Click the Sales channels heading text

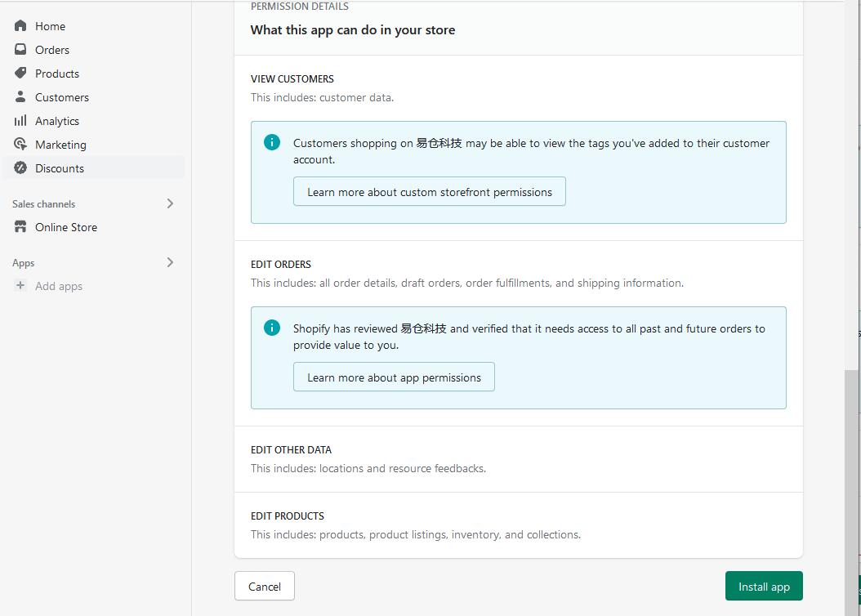pyautogui.click(x=44, y=203)
